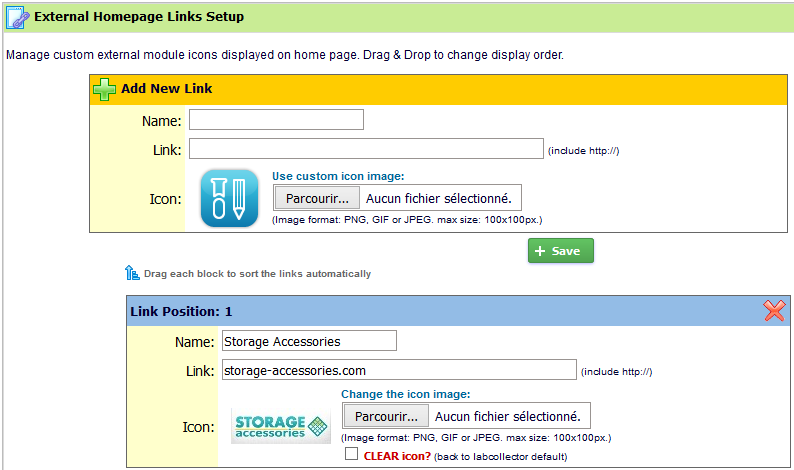Click Parcourir under Use custom icon image
794x470 pixels.
pos(317,198)
